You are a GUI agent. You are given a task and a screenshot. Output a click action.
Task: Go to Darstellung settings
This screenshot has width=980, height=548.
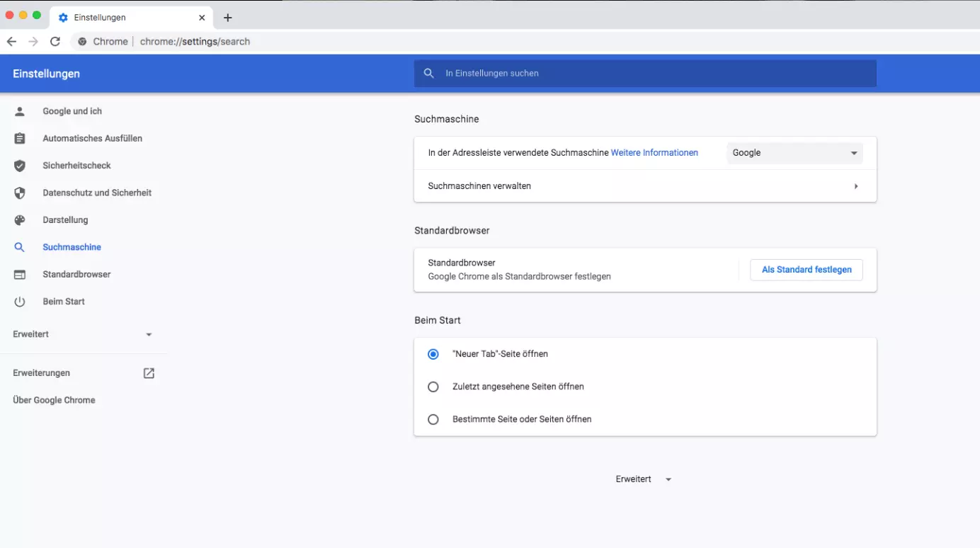(x=65, y=220)
